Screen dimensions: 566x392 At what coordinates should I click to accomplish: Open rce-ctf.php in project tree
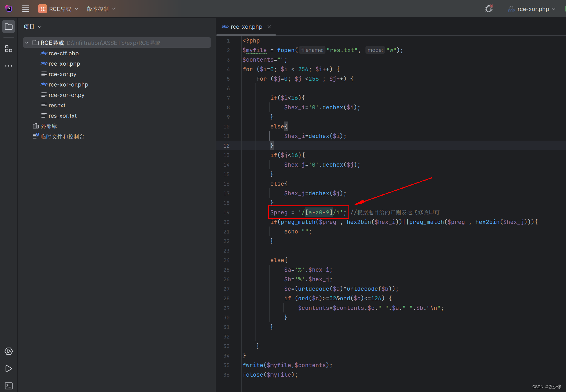point(64,53)
